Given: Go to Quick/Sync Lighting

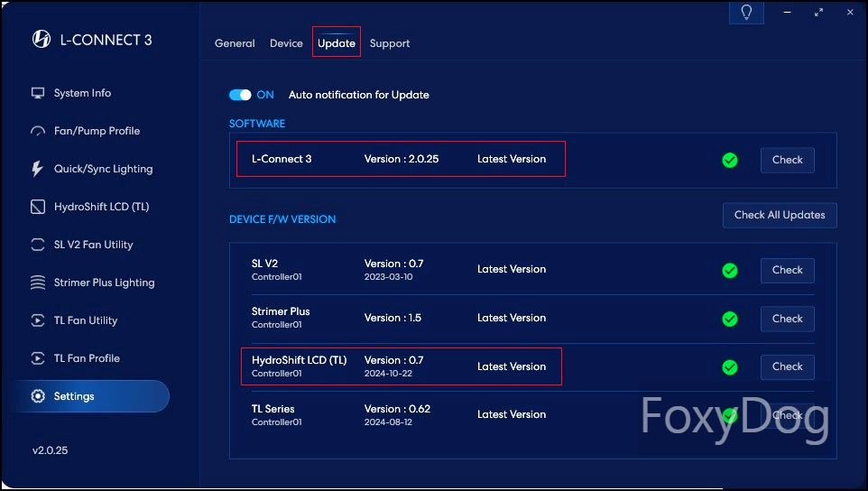Looking at the screenshot, I should (103, 169).
